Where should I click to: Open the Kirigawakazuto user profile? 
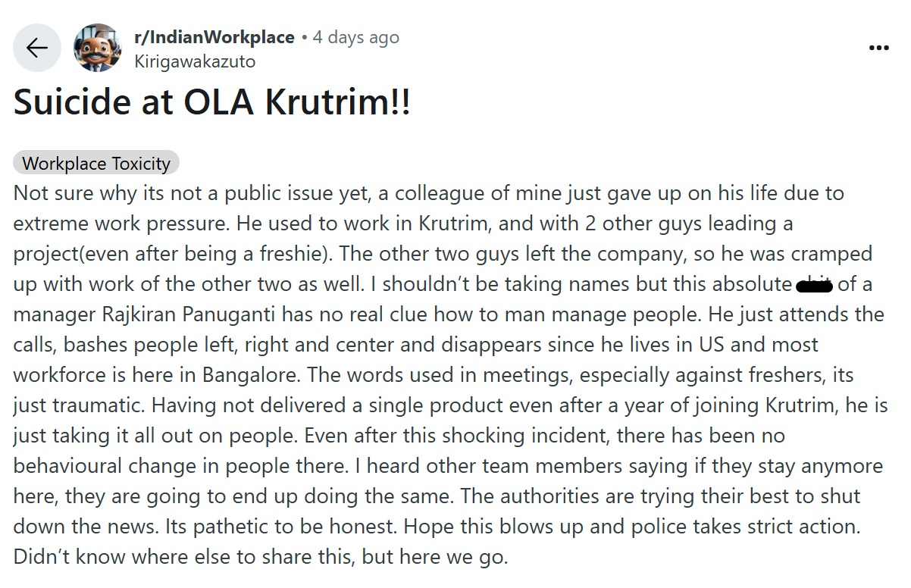pos(195,61)
